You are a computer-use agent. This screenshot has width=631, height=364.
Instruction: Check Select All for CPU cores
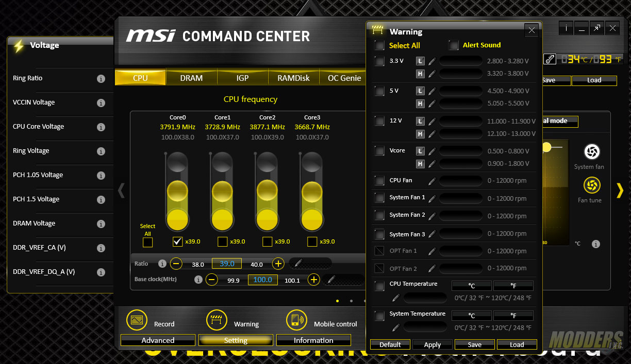pyautogui.click(x=147, y=242)
